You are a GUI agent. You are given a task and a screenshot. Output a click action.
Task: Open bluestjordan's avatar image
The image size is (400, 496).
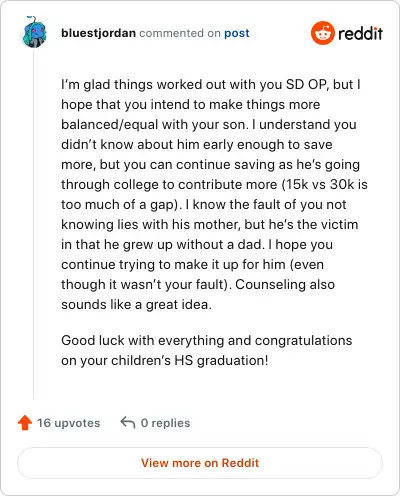35,32
